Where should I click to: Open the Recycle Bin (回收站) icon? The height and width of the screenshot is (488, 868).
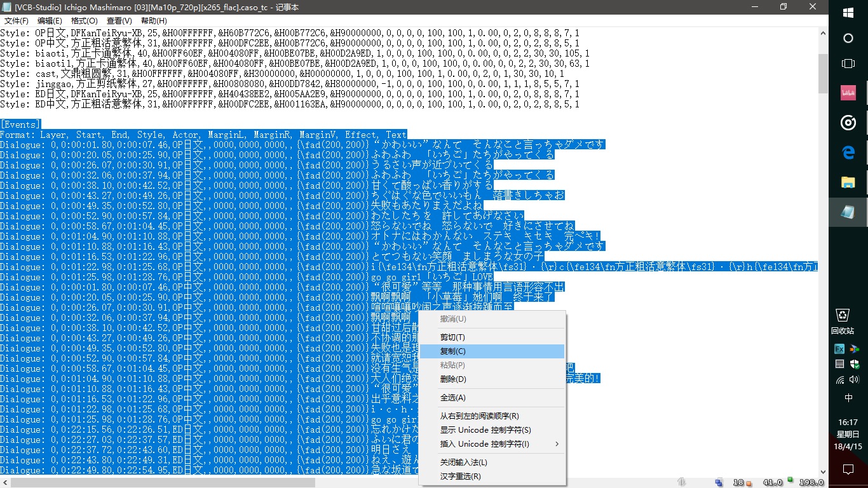pos(843,321)
